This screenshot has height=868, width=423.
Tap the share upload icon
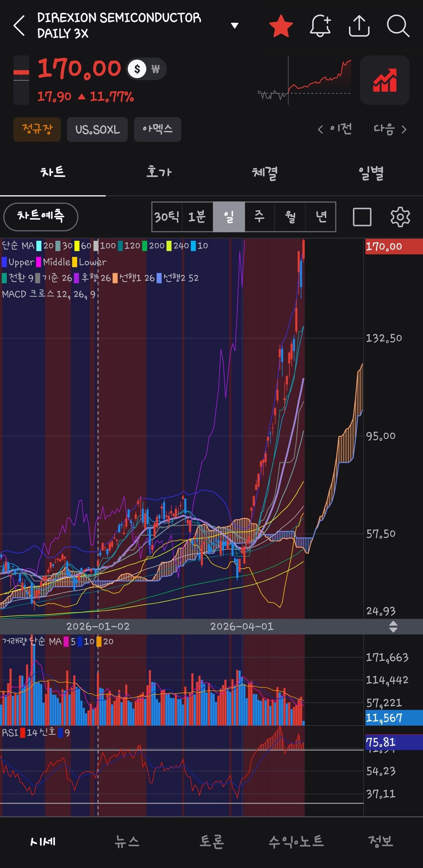coord(359,26)
